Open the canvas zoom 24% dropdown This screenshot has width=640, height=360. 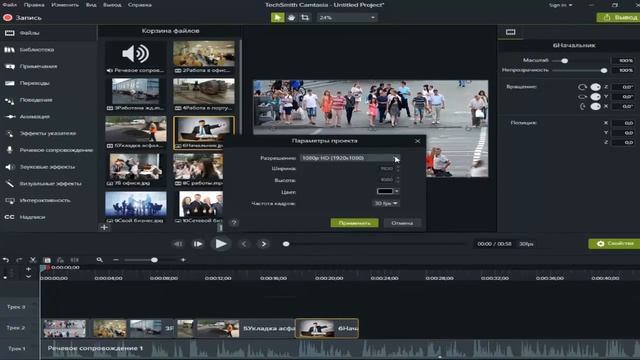[x=347, y=18]
